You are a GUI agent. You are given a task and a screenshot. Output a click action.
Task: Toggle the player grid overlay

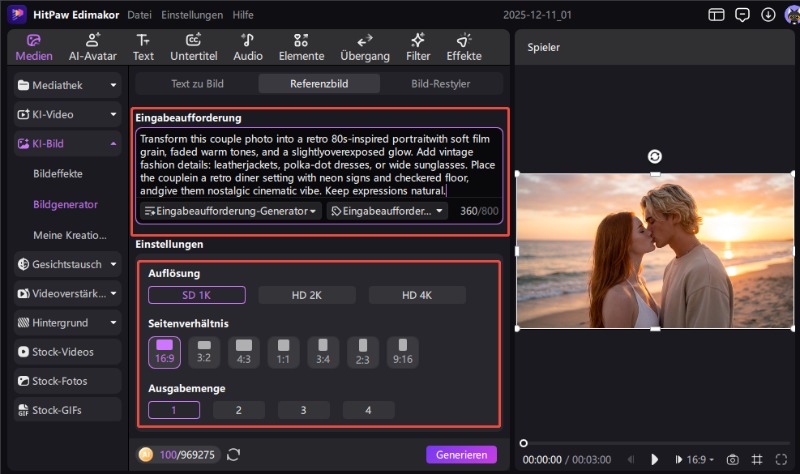point(757,460)
